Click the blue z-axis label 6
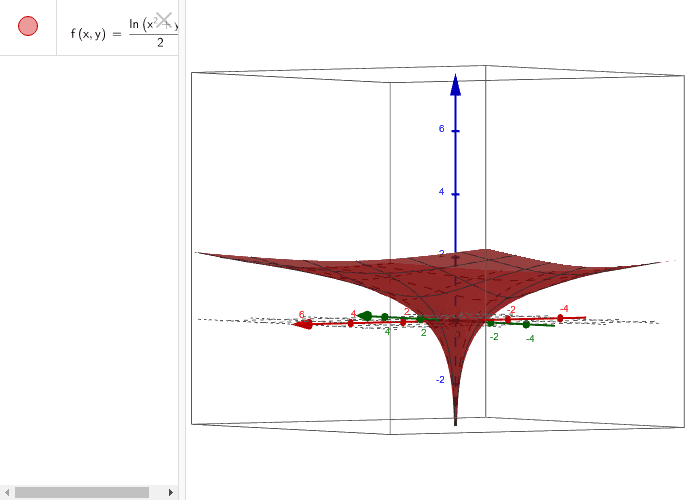 pos(441,129)
